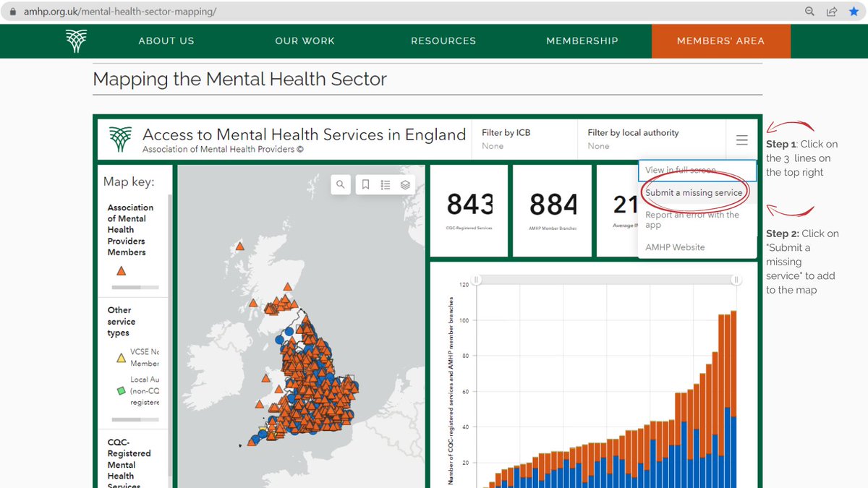
Task: Click the Other service types legend heading
Action: click(x=120, y=322)
